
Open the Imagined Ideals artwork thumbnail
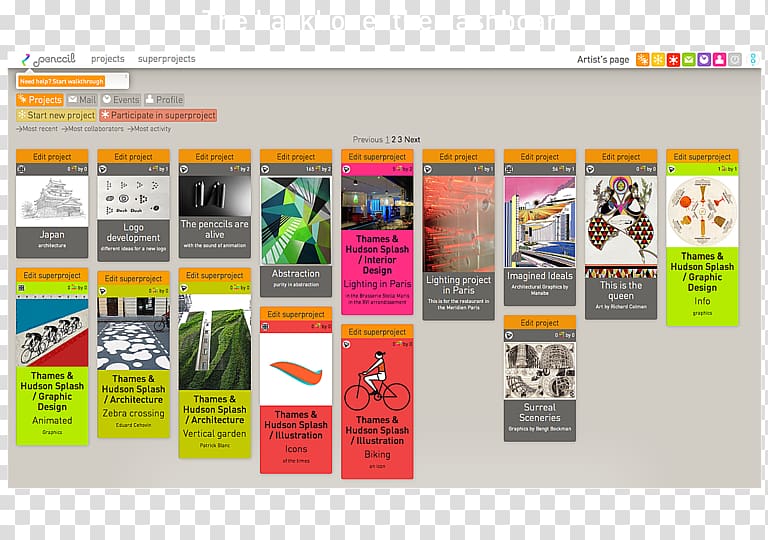coord(540,221)
